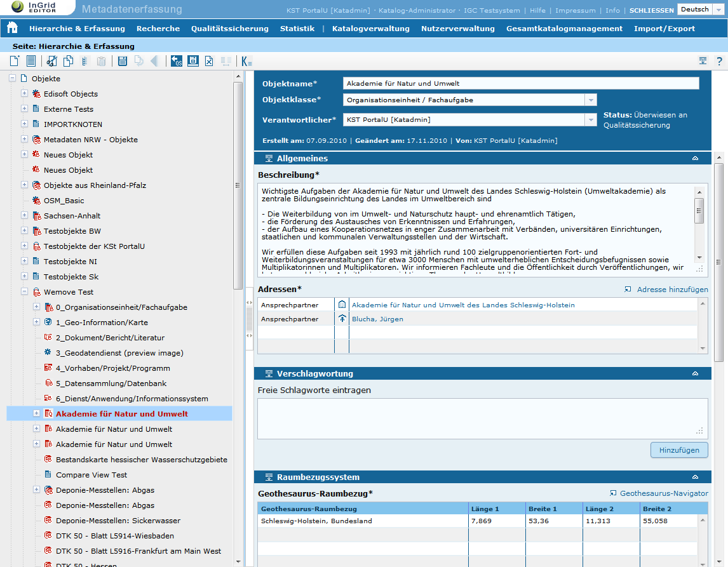Collapse the Wemove Test tree node
Viewport: 728px width, 567px height.
[25, 292]
